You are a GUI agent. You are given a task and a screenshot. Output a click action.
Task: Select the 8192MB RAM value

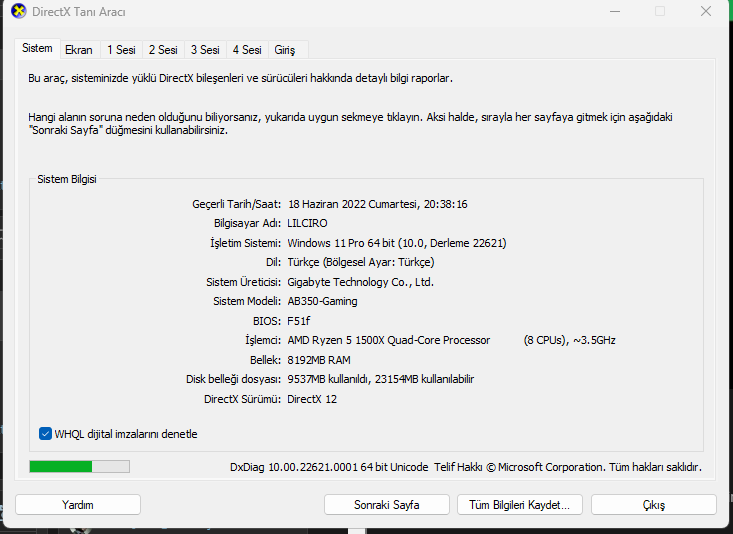click(x=319, y=360)
